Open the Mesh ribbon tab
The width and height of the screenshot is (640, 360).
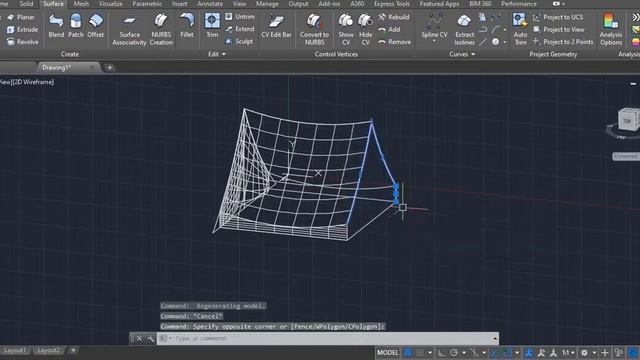click(x=81, y=4)
